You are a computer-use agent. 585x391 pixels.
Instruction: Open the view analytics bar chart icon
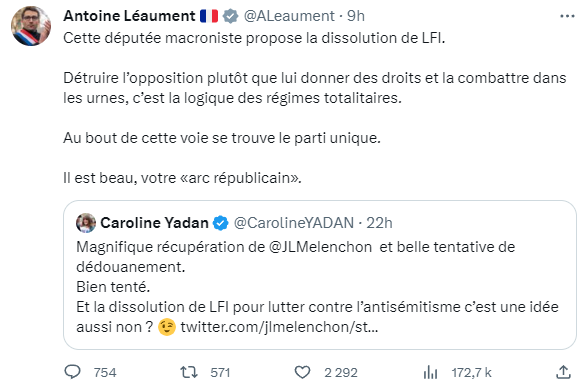[430, 372]
